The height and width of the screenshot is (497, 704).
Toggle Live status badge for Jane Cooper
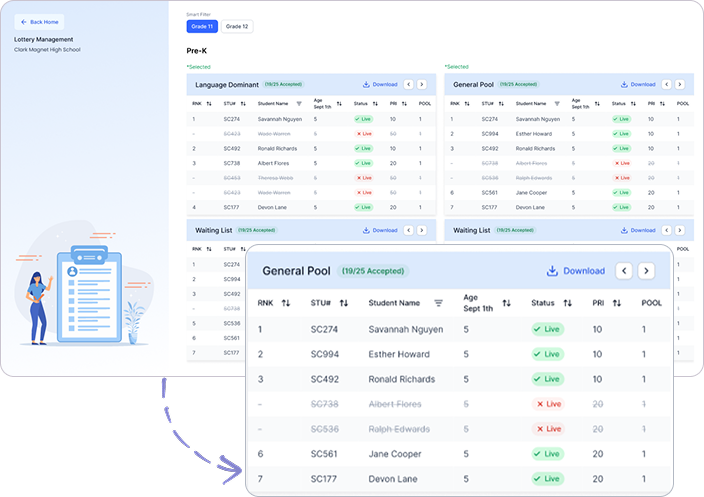pos(548,453)
